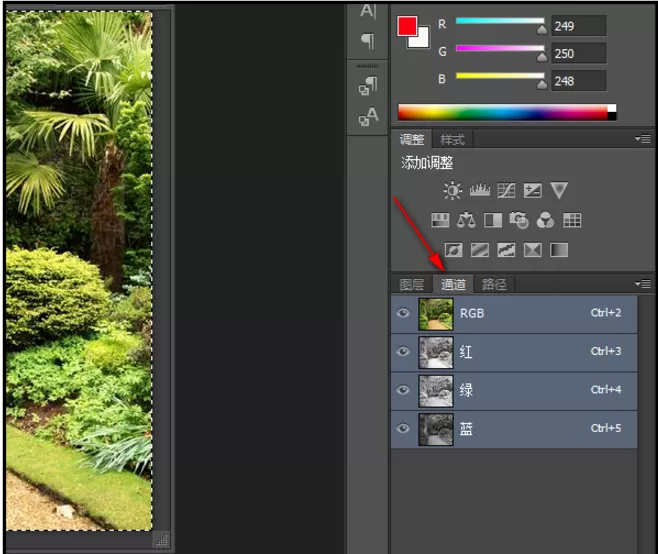The height and width of the screenshot is (554, 658).
Task: Select the 绿 channel thumbnail
Action: tap(436, 391)
